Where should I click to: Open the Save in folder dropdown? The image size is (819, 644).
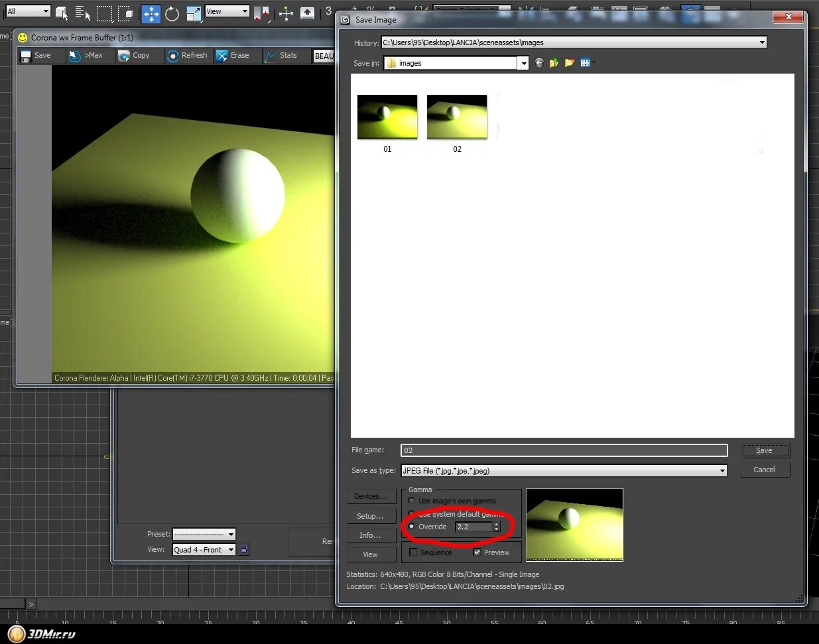(x=523, y=63)
